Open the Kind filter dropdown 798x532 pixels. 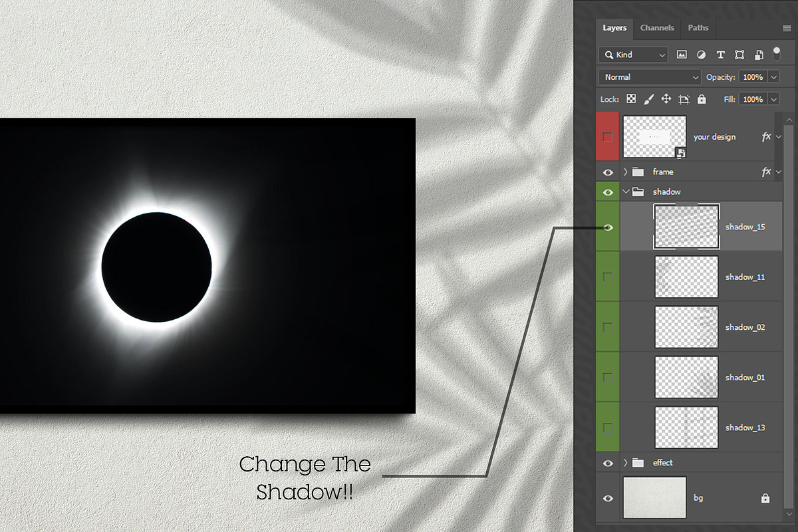pos(633,55)
